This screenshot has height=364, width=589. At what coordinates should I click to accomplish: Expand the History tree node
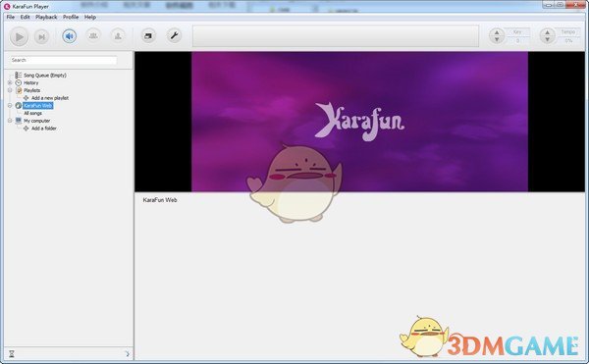tap(10, 82)
